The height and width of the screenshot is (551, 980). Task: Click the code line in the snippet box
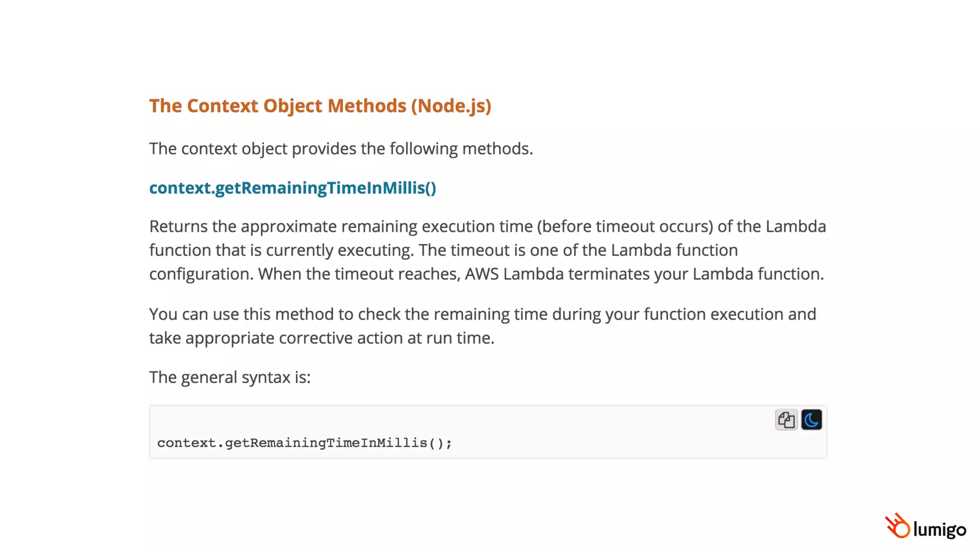point(304,443)
